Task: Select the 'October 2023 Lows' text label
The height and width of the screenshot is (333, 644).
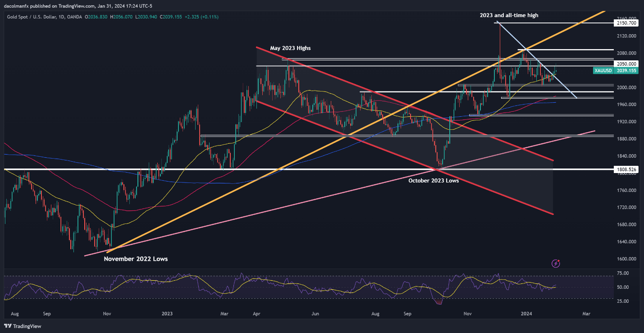Action: 434,180
